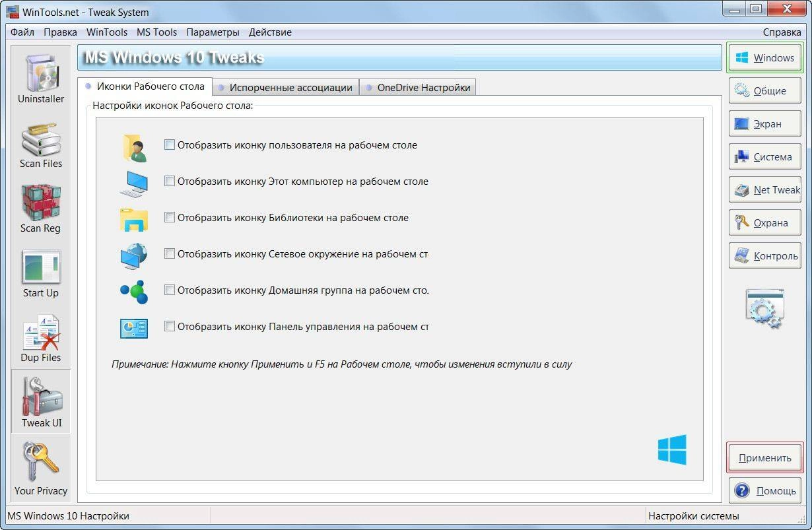Enable Отобразить иконку Панель управления checkbox
812x530 pixels.
pos(170,326)
